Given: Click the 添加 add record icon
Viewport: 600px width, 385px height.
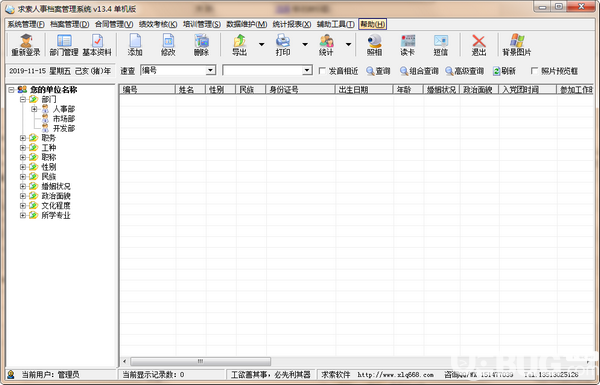Looking at the screenshot, I should tap(135, 45).
